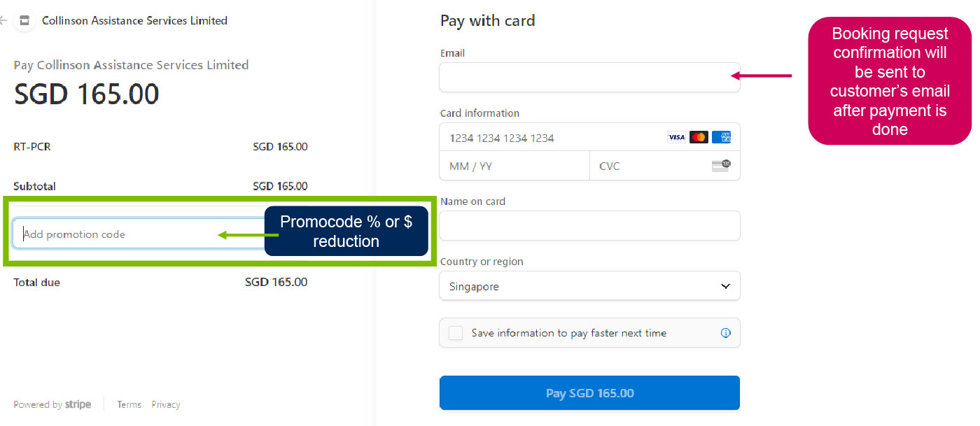Viewport: 980px width, 426px height.
Task: Click the card number field
Action: click(589, 137)
